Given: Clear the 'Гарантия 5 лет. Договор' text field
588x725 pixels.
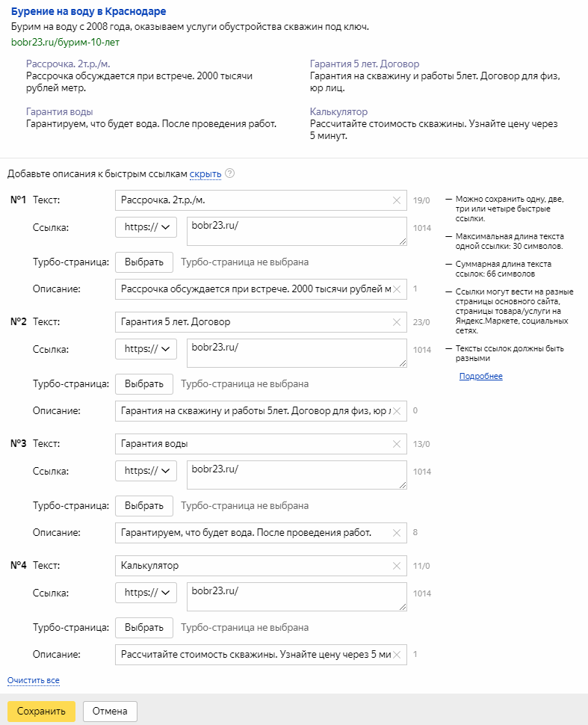Looking at the screenshot, I should tap(397, 322).
